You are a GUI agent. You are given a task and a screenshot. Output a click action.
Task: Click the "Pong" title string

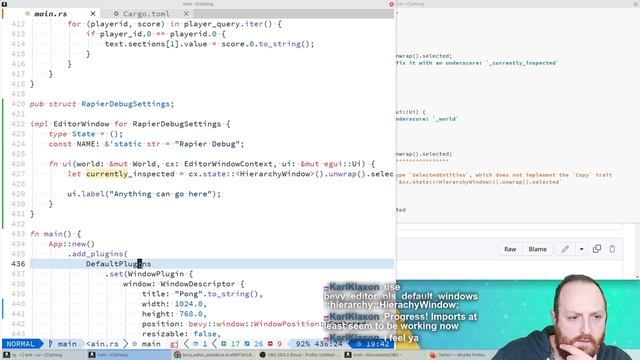[x=189, y=294]
